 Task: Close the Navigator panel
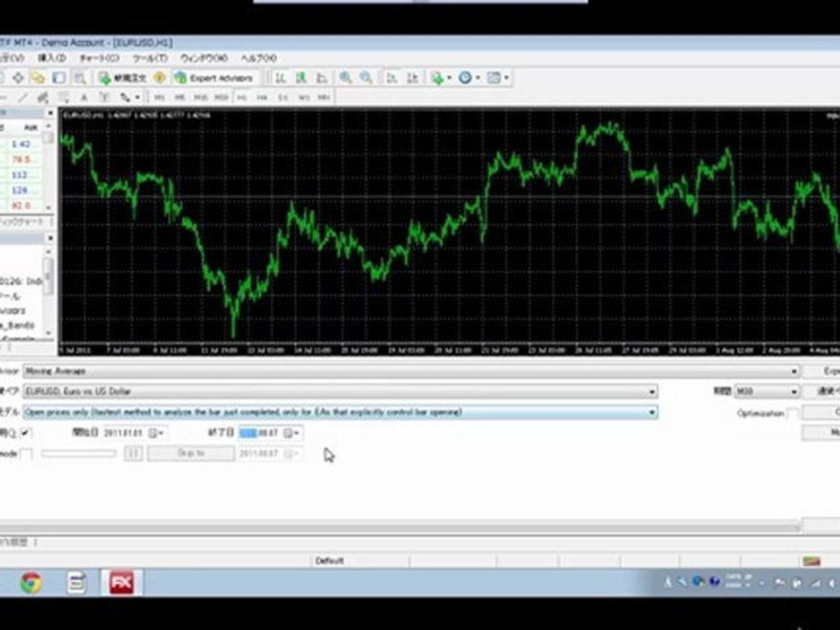pyautogui.click(x=50, y=237)
